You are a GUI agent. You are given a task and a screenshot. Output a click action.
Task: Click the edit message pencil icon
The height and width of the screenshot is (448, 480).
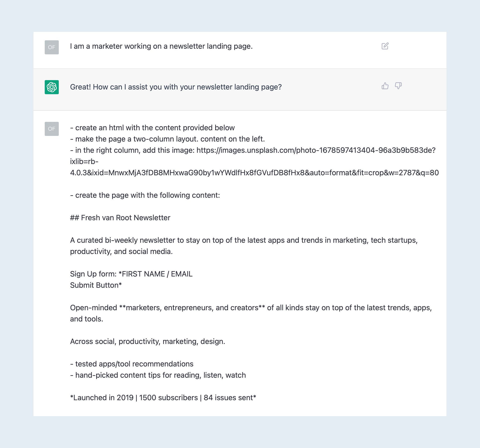[x=385, y=46]
